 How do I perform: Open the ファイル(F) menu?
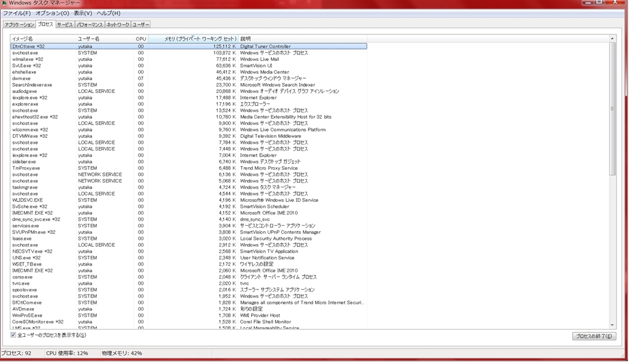[x=17, y=13]
